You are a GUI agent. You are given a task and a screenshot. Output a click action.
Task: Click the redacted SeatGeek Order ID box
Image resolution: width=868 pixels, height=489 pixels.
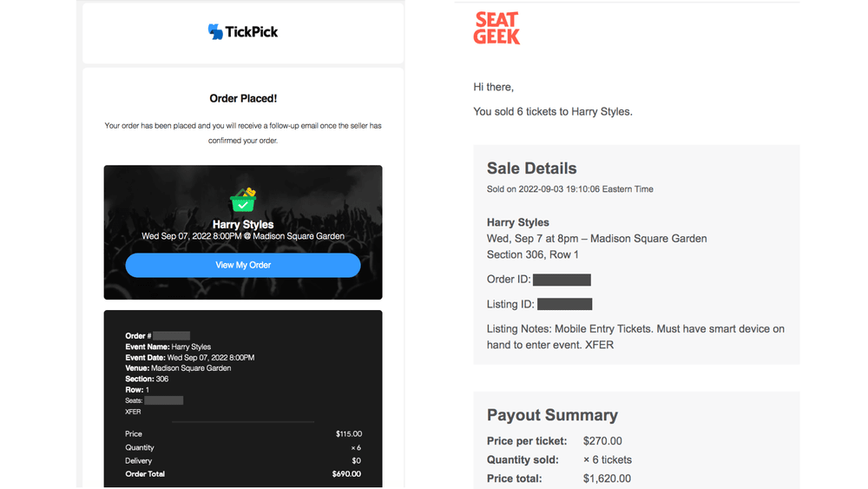tap(562, 280)
